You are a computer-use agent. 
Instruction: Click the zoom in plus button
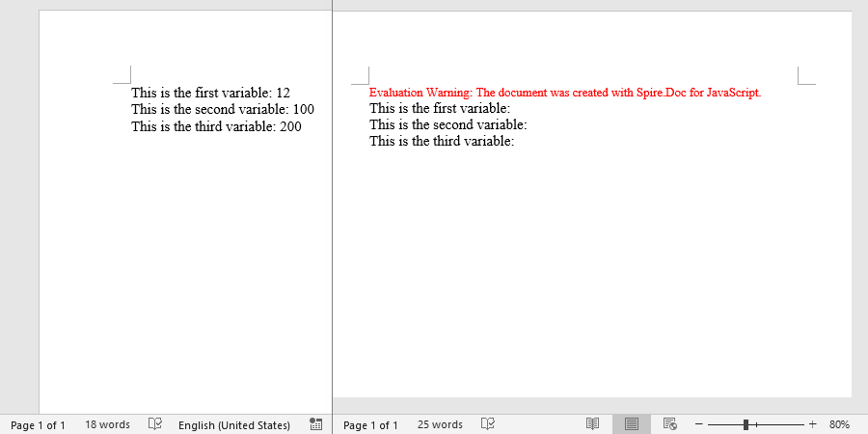pos(813,424)
